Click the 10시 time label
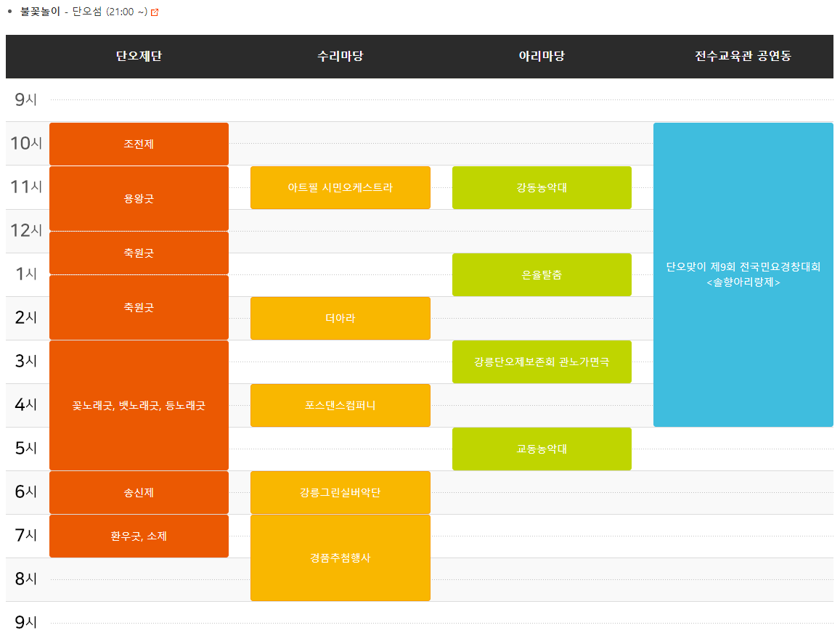Screen dimensions: 840x641 25,143
